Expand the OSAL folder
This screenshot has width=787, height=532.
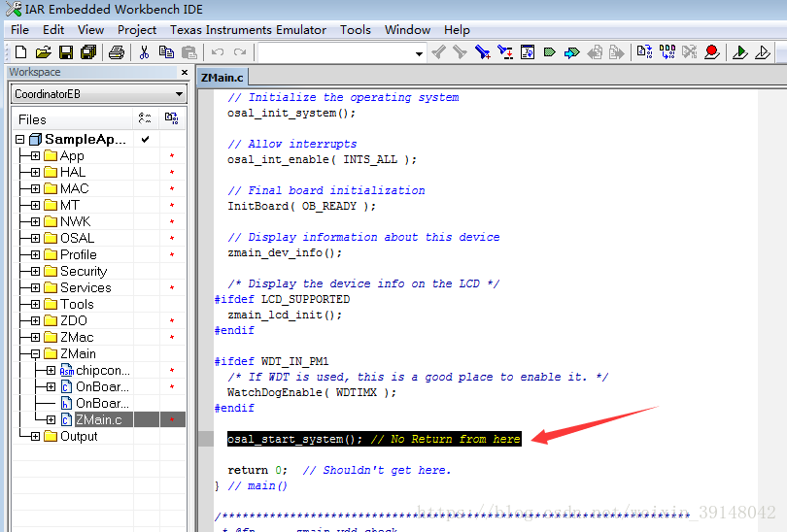[x=35, y=238]
